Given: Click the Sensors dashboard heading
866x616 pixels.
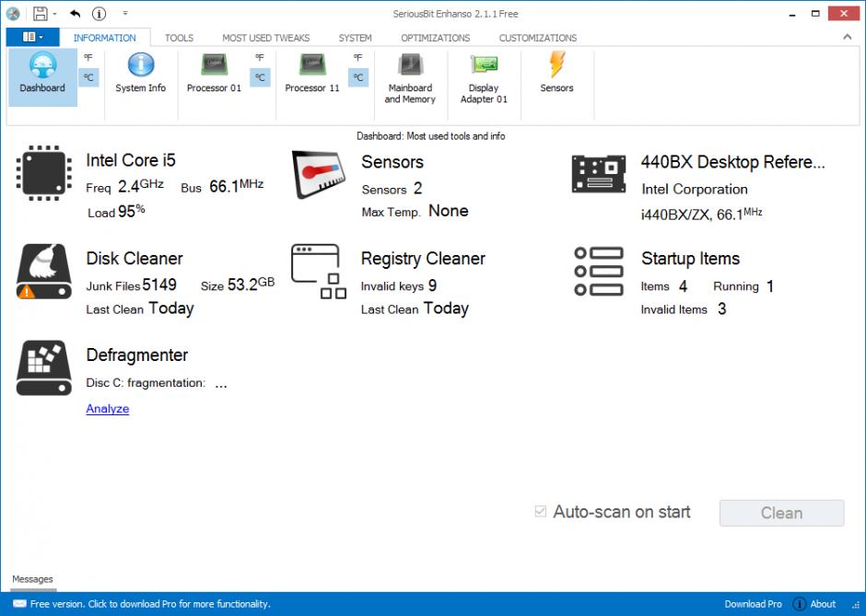Looking at the screenshot, I should tap(392, 162).
